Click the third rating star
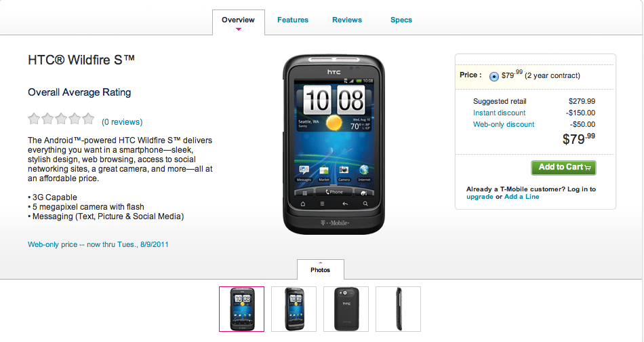 (x=61, y=119)
